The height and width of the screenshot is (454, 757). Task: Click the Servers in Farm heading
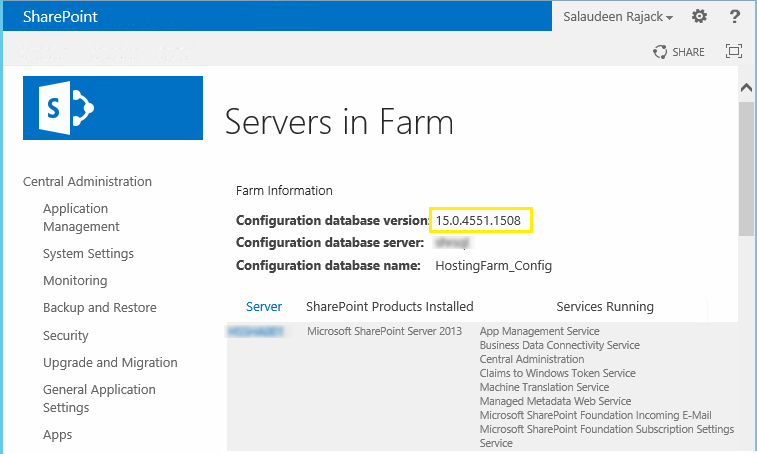[x=339, y=122]
